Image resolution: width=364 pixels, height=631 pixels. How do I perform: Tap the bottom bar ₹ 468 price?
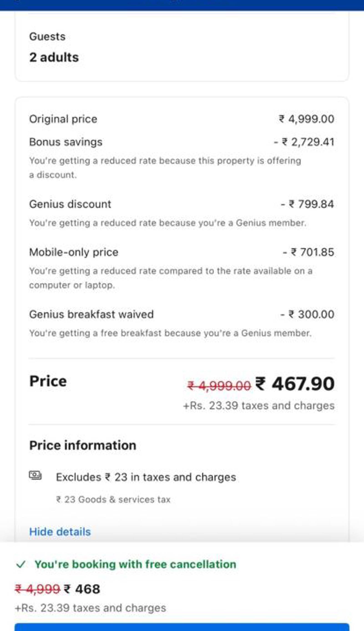coord(82,589)
